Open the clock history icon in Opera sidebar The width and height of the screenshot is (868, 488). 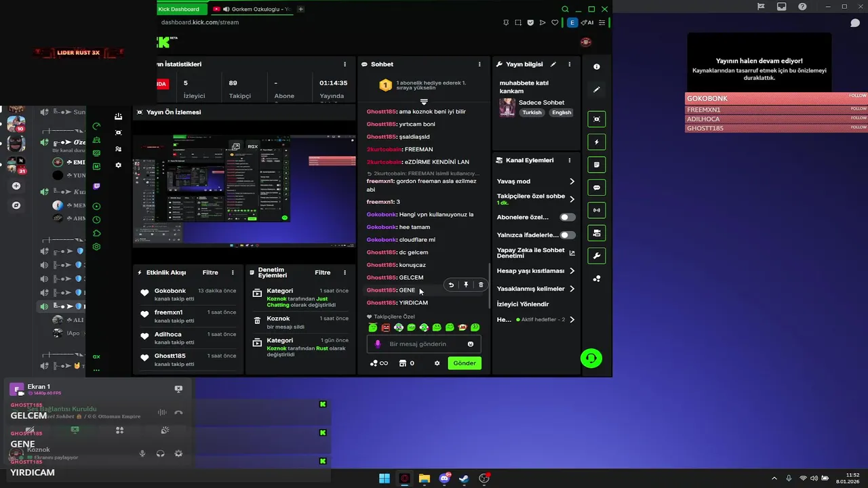point(96,220)
